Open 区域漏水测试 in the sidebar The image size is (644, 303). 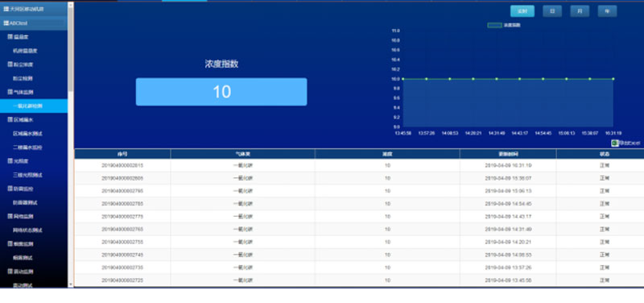click(x=28, y=134)
